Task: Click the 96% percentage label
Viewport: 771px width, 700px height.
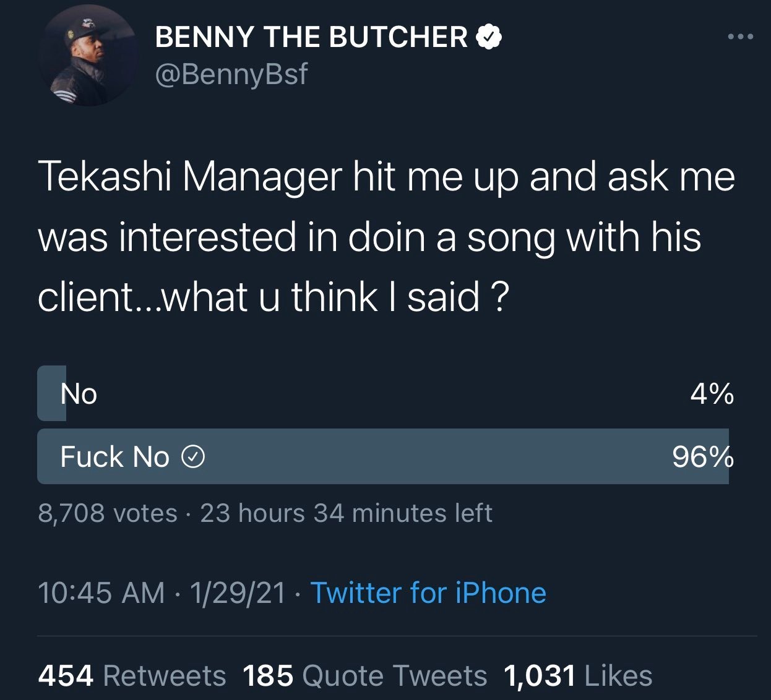Action: (x=704, y=457)
